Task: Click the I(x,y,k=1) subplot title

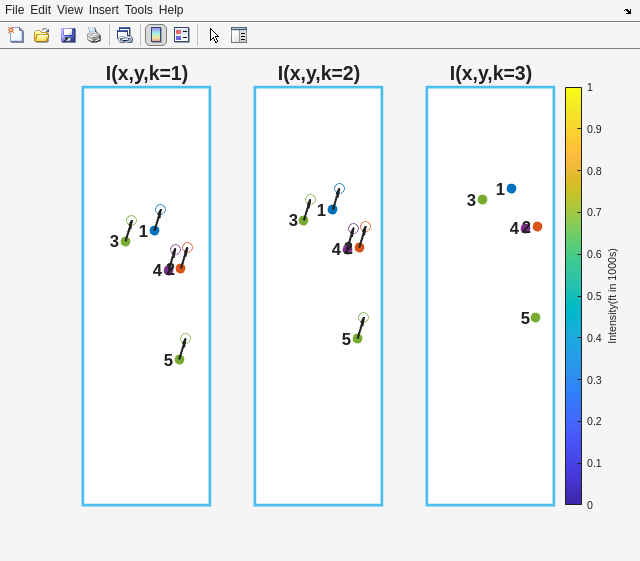Action: [147, 73]
